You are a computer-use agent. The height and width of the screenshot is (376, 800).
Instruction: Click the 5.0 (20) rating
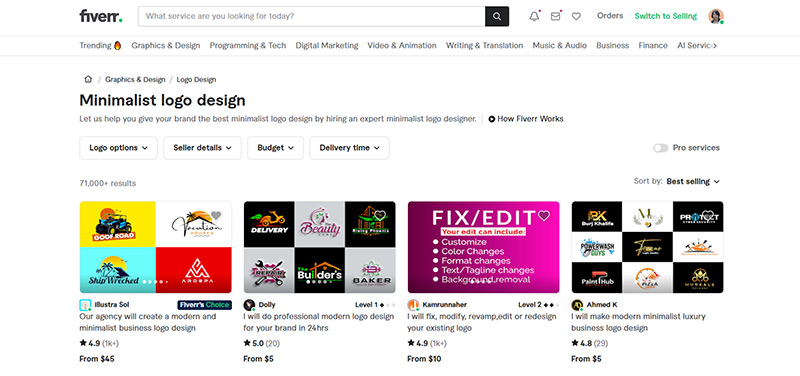262,343
